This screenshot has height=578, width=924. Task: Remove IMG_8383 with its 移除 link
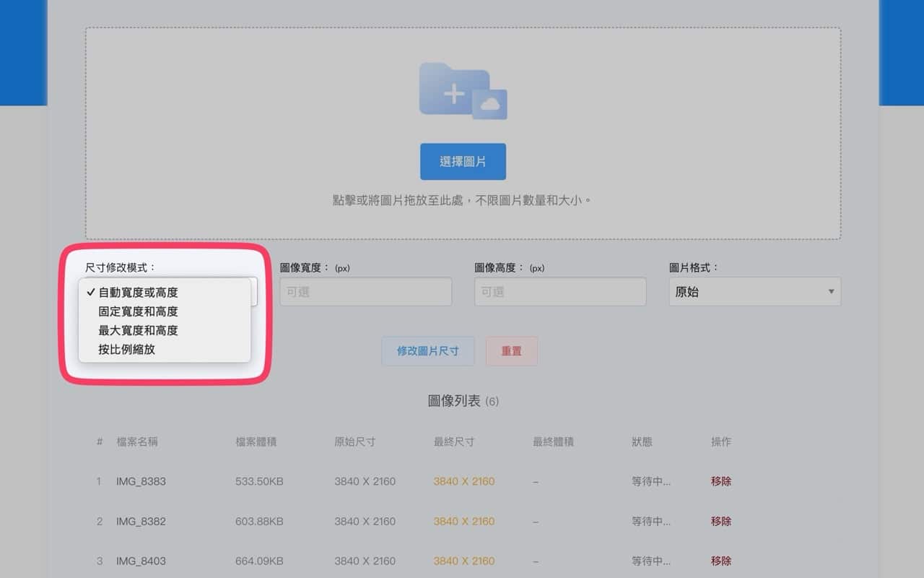[x=720, y=481]
